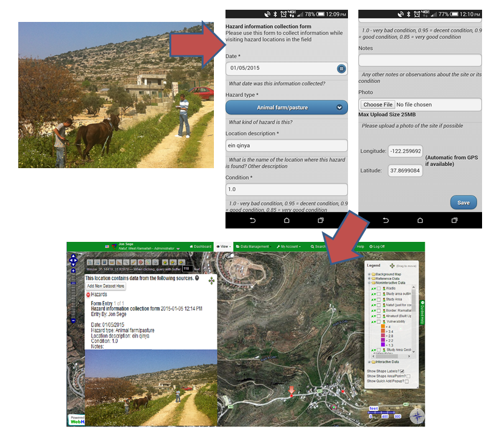Enable the Show Quick Add Popup checkbox
The width and height of the screenshot is (504, 435).
click(x=406, y=381)
